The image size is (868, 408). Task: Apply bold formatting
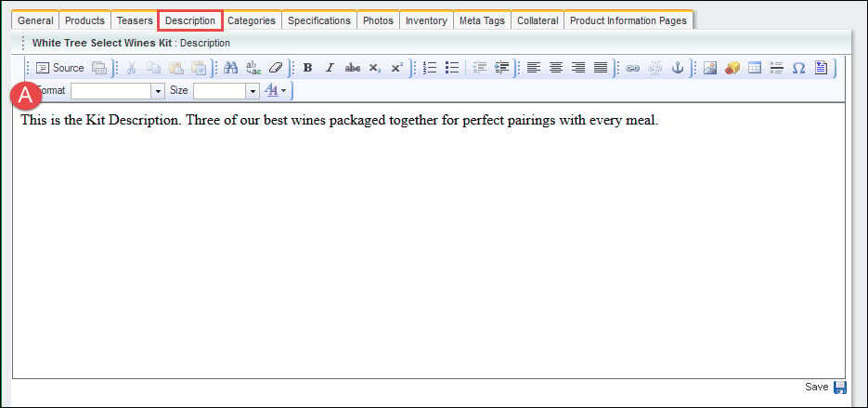point(308,68)
